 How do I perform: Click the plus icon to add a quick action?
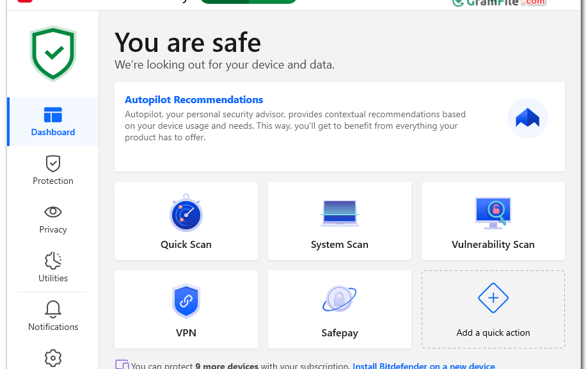pos(493,298)
